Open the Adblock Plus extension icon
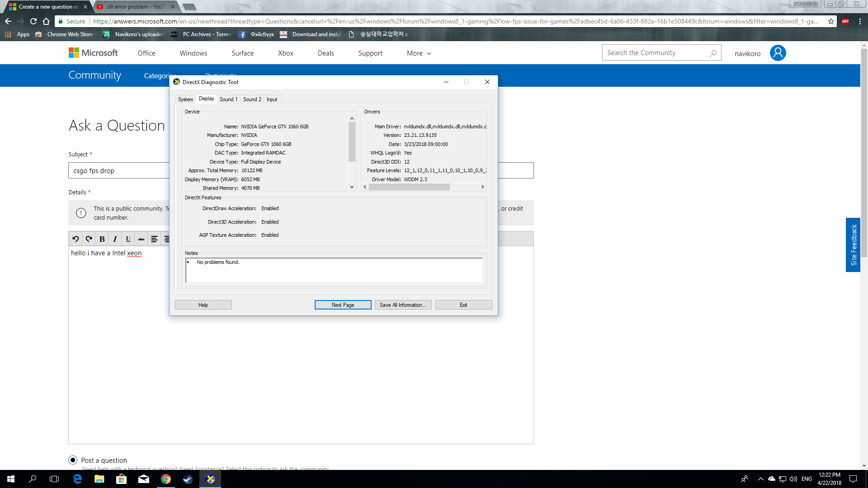The height and width of the screenshot is (488, 868). [x=845, y=21]
